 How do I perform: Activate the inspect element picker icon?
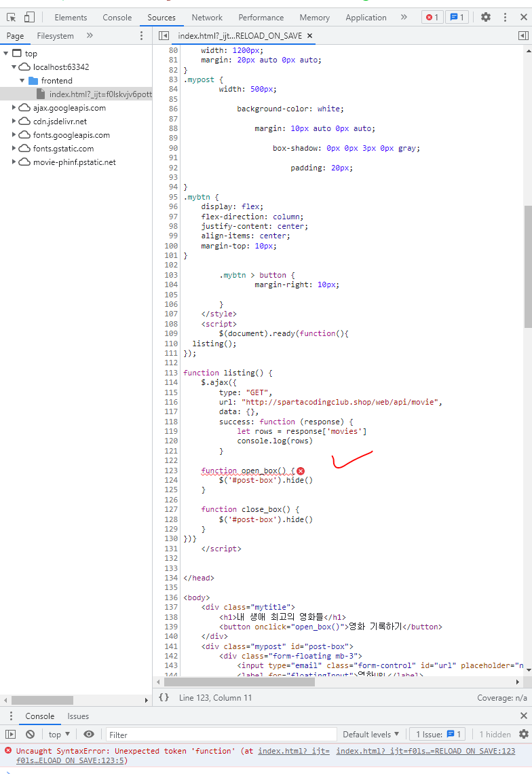click(x=12, y=17)
